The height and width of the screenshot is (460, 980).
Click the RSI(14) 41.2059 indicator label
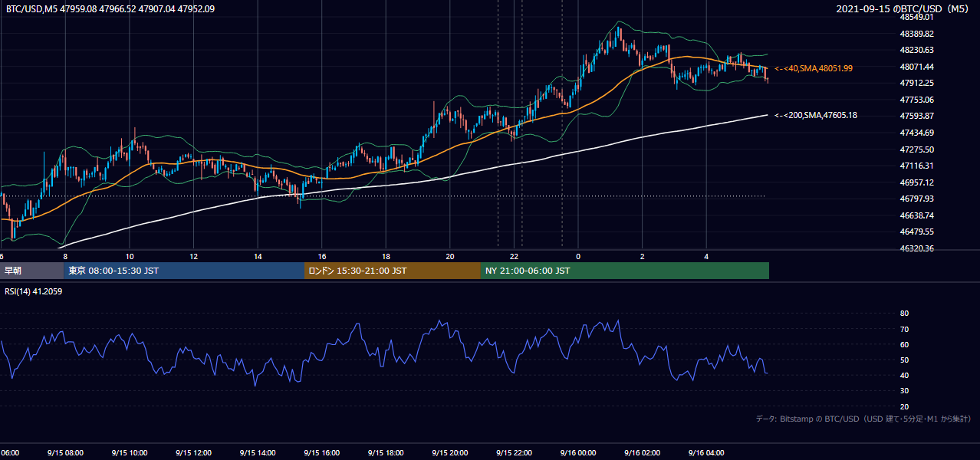click(x=34, y=291)
